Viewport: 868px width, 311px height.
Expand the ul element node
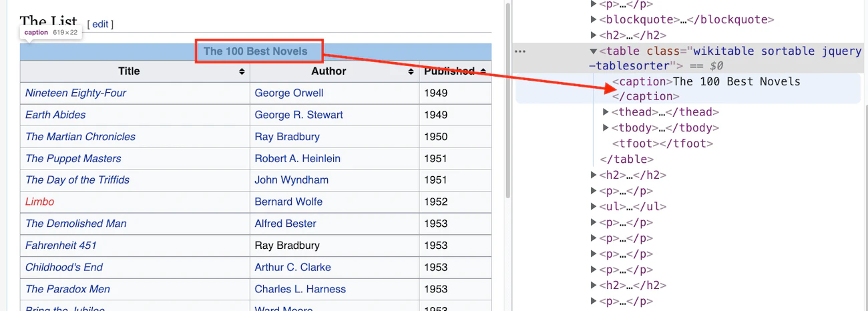(x=594, y=207)
